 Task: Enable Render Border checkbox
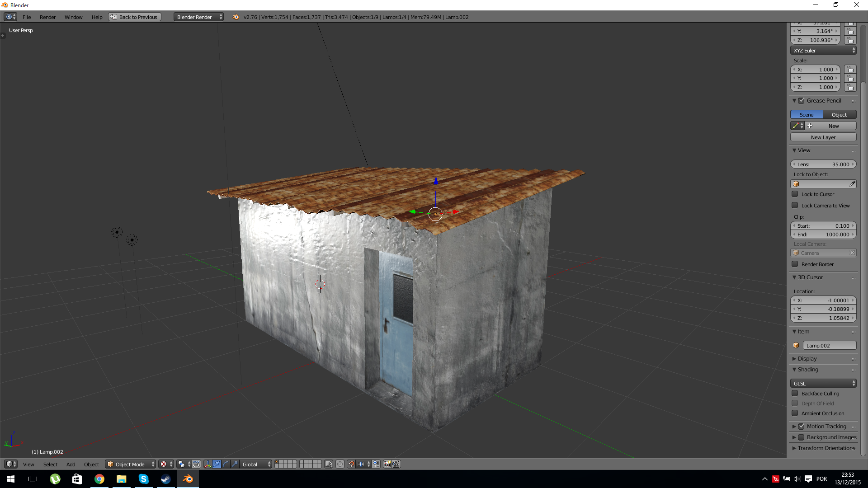click(795, 264)
